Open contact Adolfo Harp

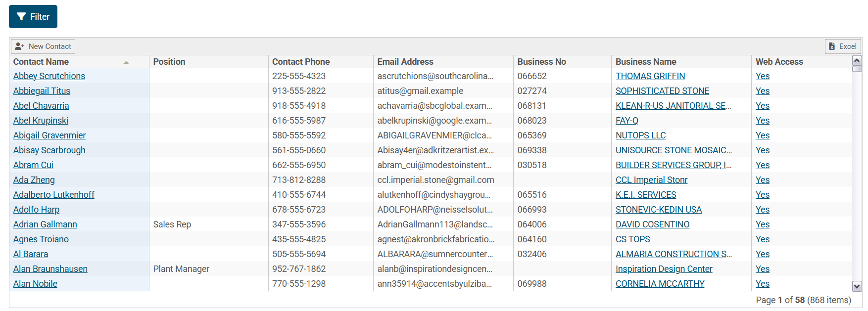point(36,210)
